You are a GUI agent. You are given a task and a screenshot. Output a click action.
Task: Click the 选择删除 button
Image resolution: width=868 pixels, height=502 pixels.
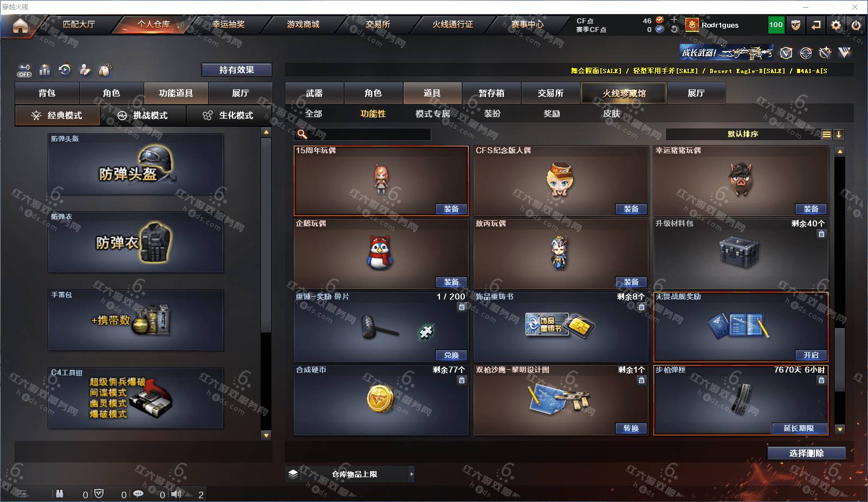(x=806, y=453)
